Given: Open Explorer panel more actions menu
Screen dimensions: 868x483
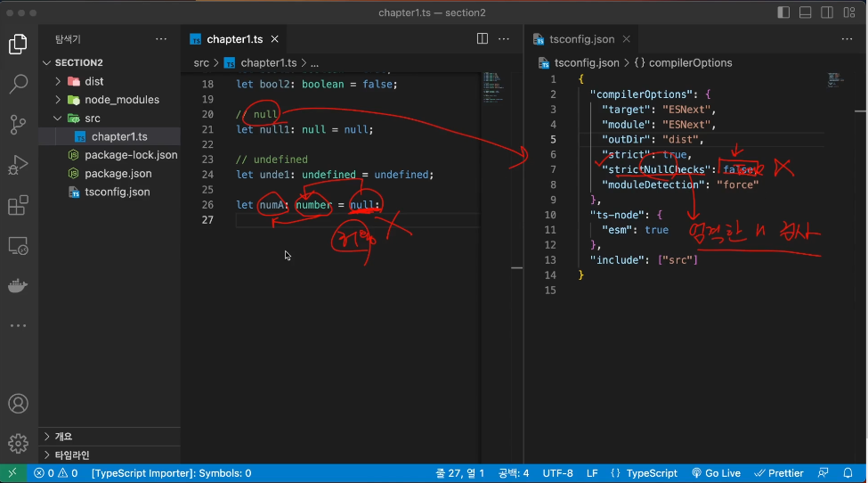Looking at the screenshot, I should (x=161, y=39).
